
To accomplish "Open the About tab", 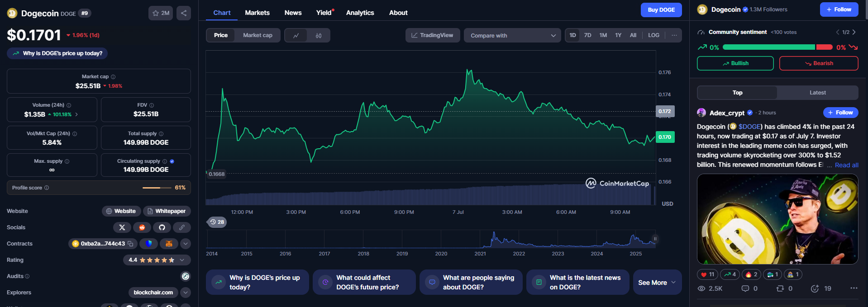I will tap(398, 13).
